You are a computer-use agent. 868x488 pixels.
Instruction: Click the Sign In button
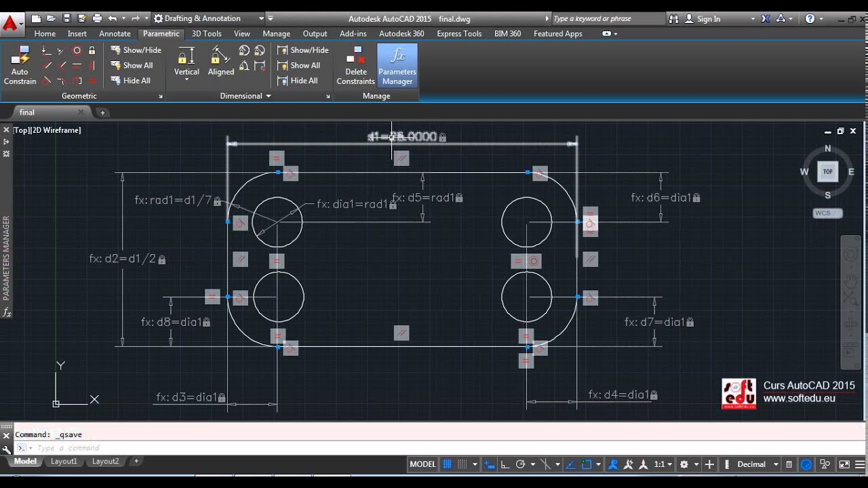[x=703, y=19]
